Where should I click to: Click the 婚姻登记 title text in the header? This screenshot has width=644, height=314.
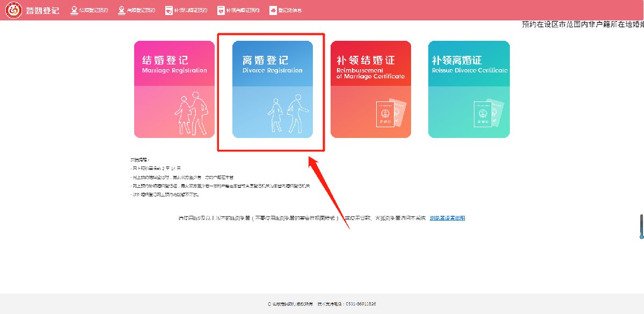click(x=43, y=10)
